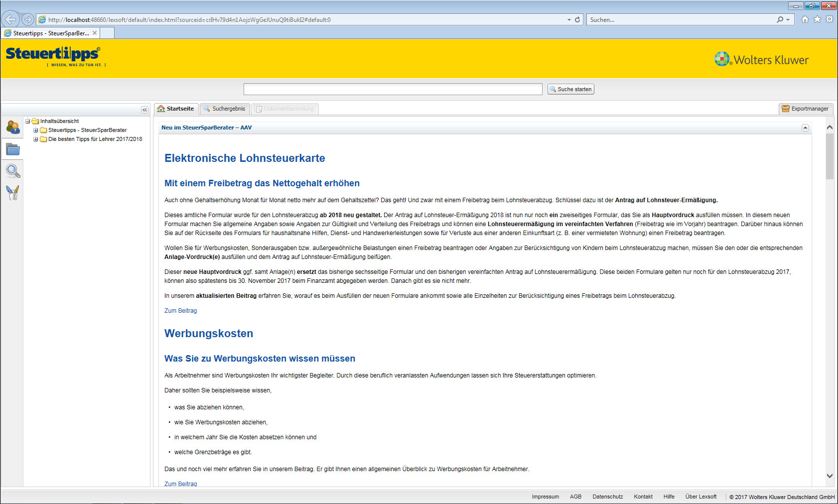Select Inhaltsübersicht in the tree

59,121
